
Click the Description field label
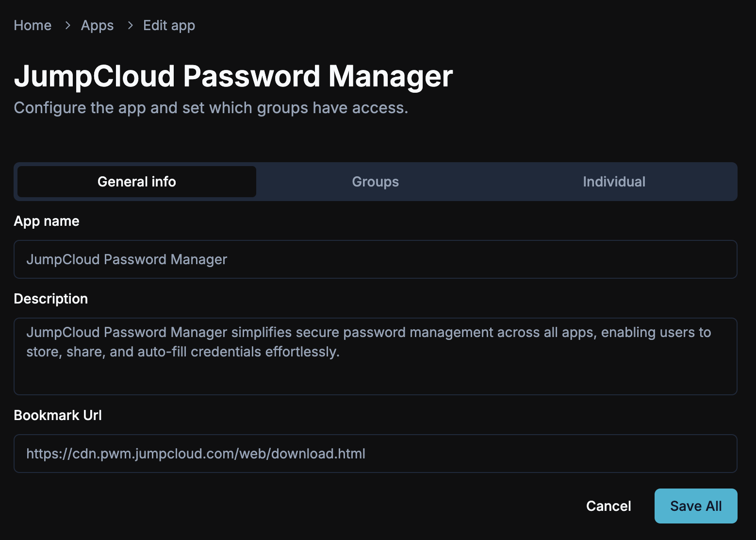click(51, 299)
